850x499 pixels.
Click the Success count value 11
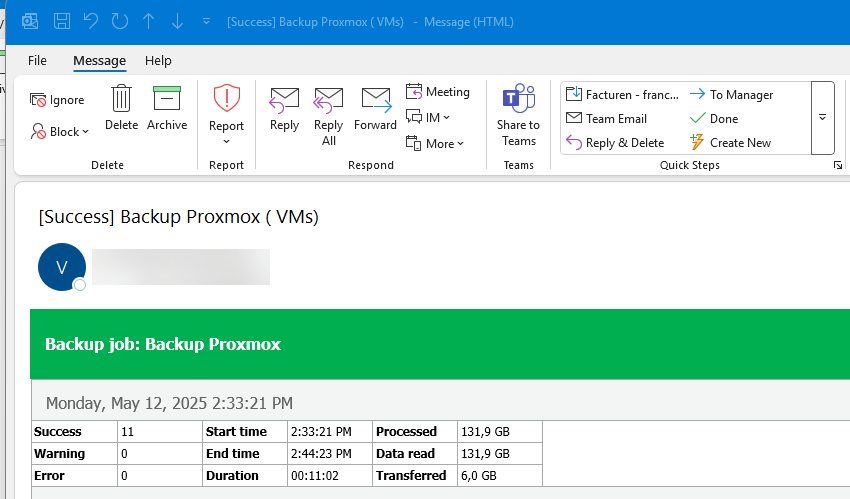pos(127,432)
